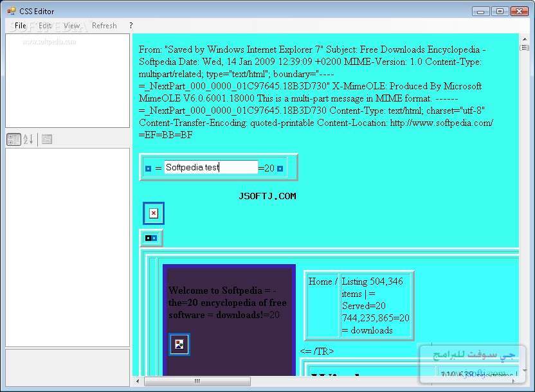Maximize the CSS Editor window
The height and width of the screenshot is (392, 535).
click(500, 12)
